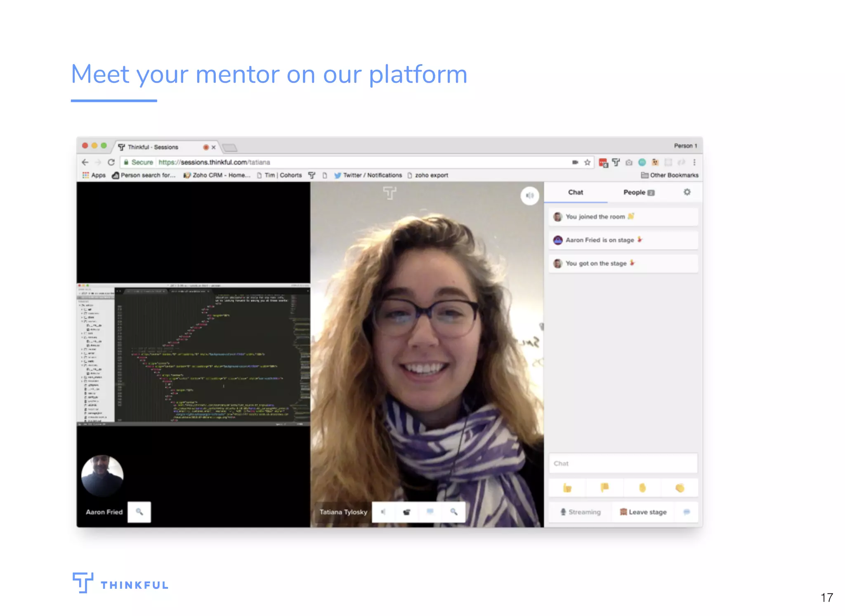Send a thumbs up reaction
The image size is (845, 616).
pos(567,488)
